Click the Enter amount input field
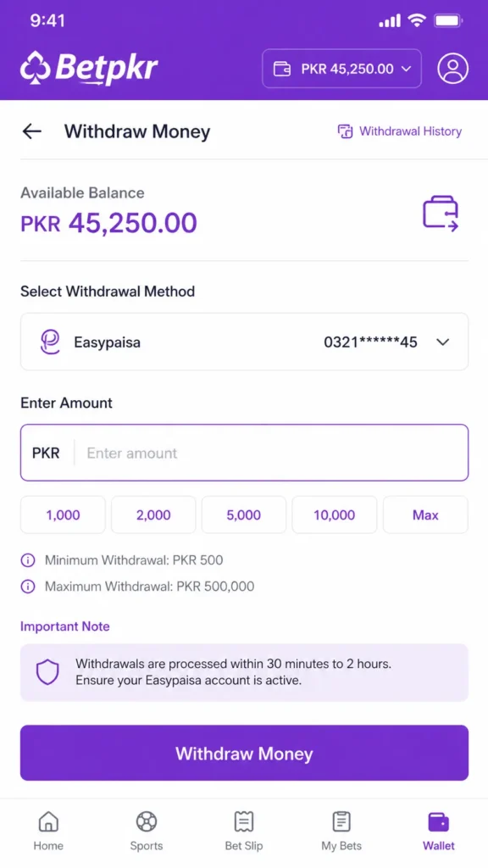Screen dimensions: 488x868 point(254,453)
